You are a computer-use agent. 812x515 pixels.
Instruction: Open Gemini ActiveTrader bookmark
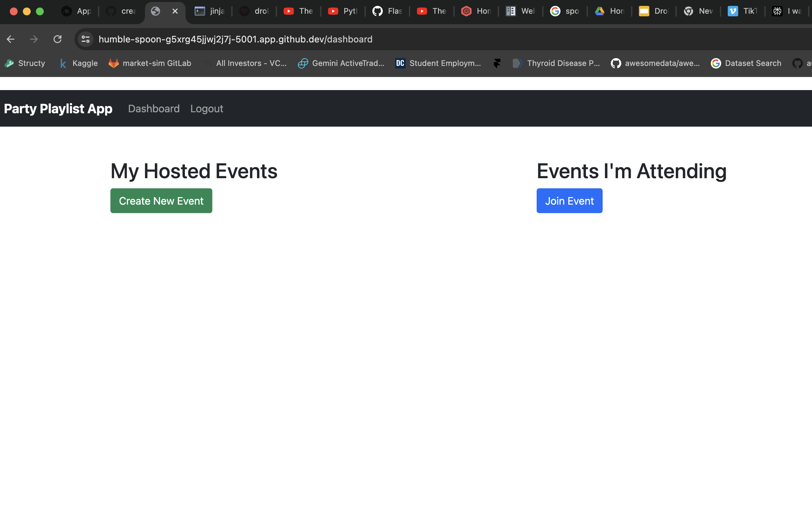tap(341, 63)
